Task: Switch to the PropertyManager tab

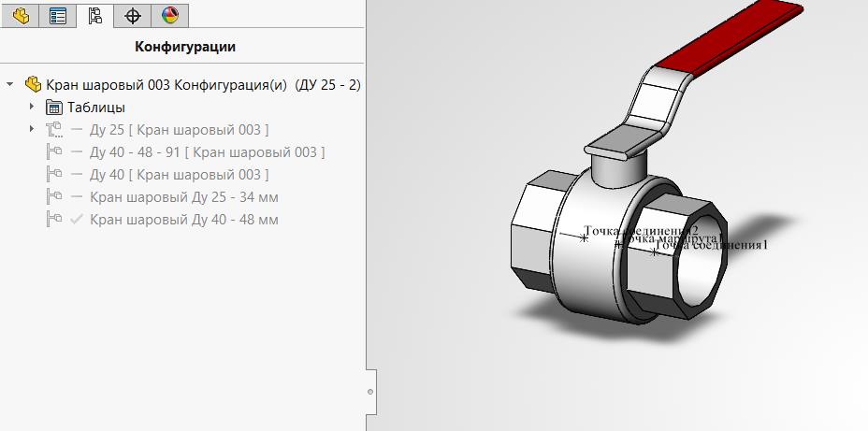Action: [x=58, y=16]
